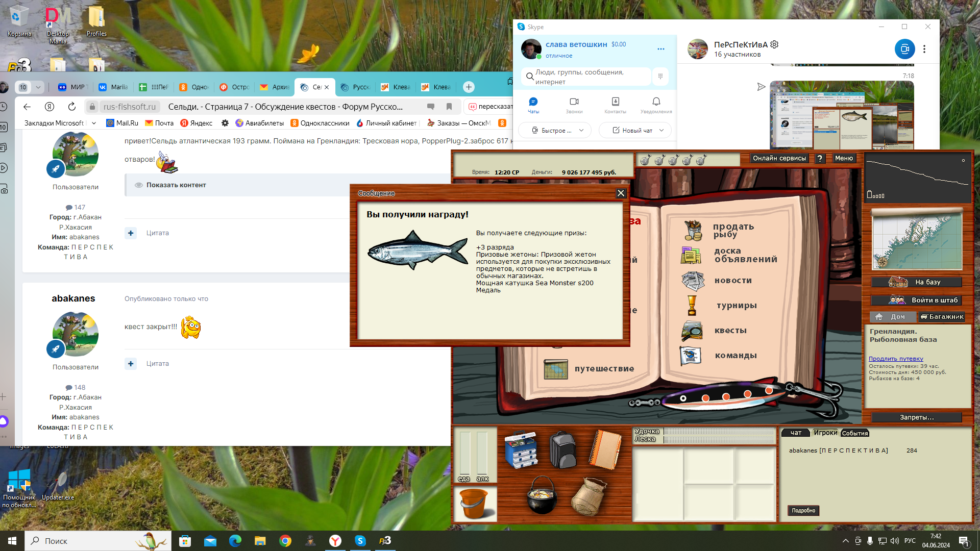The height and width of the screenshot is (551, 980).
Task: Click the cooking pot icon
Action: pyautogui.click(x=542, y=495)
